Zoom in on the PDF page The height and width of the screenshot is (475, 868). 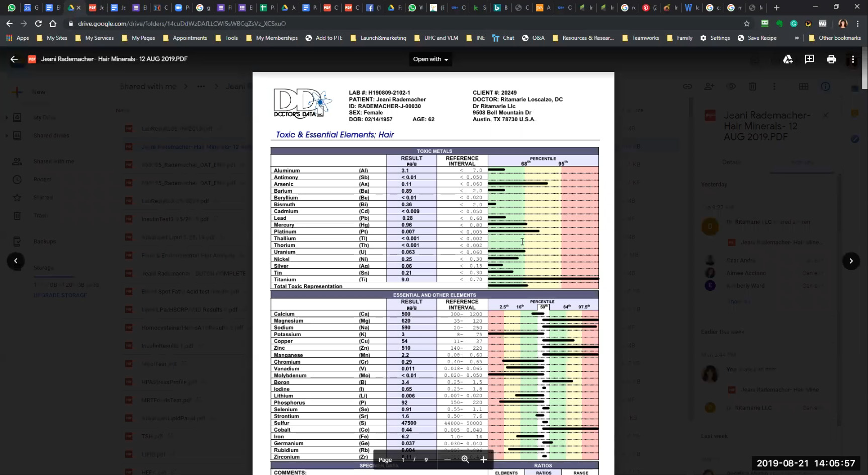click(x=483, y=459)
